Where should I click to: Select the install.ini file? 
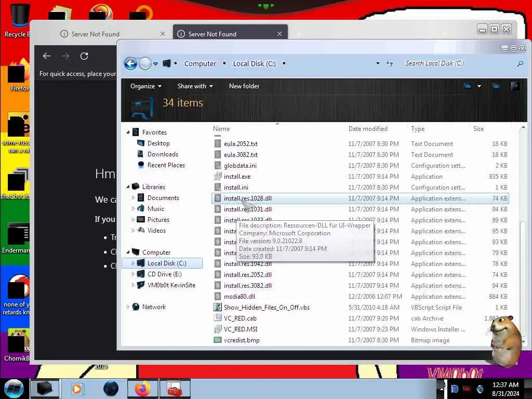tap(236, 187)
